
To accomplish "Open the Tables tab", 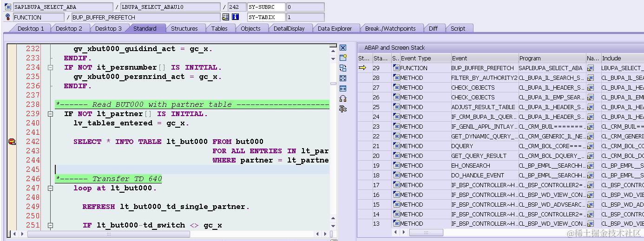I will point(219,28).
